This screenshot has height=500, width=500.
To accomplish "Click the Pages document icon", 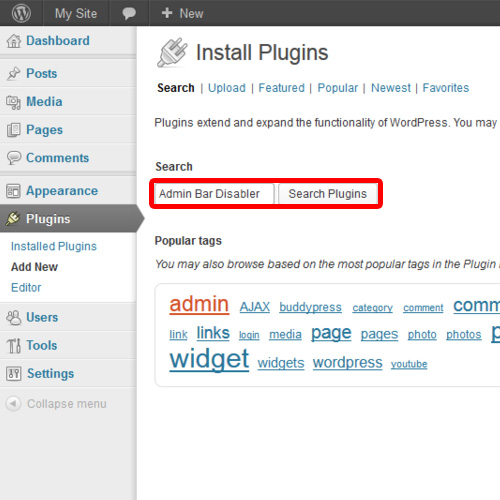I will point(13,130).
